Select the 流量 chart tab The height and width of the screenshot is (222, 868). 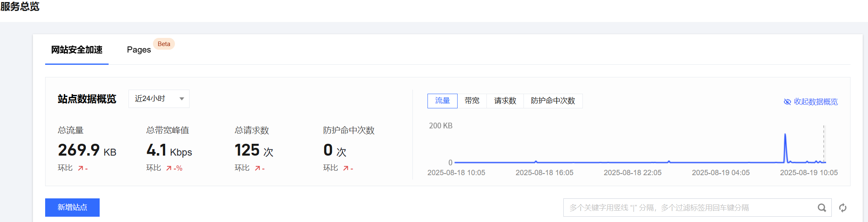pyautogui.click(x=443, y=101)
